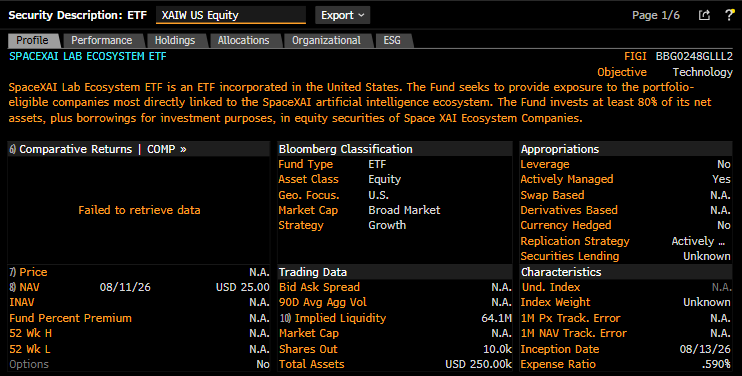Image resolution: width=742 pixels, height=376 pixels.
Task: Click the Expense Ratio field label
Action: point(558,364)
